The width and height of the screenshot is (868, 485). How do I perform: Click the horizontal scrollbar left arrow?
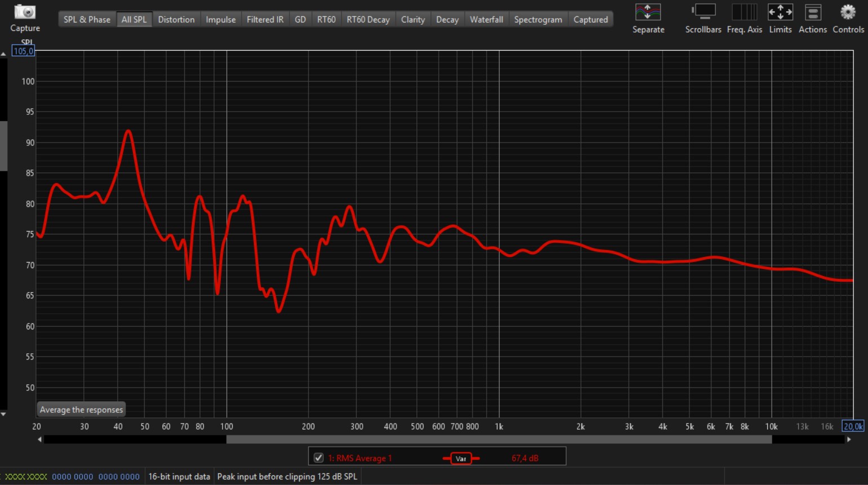pyautogui.click(x=39, y=439)
